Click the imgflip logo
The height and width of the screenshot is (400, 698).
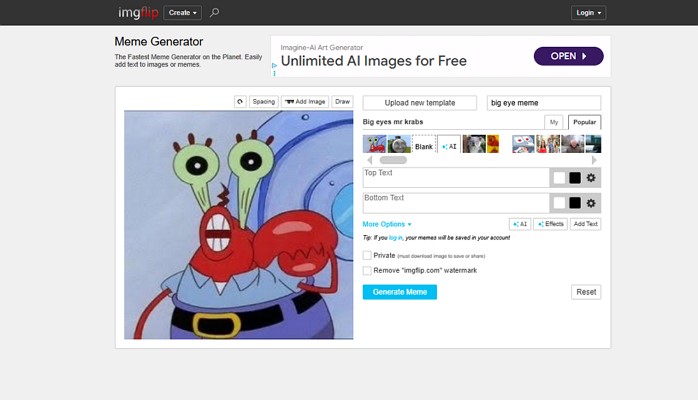click(x=138, y=12)
